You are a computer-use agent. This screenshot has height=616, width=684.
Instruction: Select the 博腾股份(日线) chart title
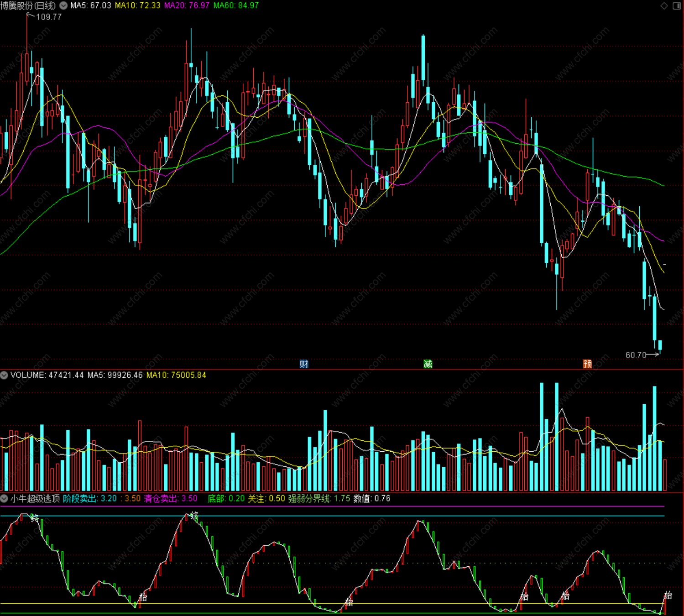28,5
